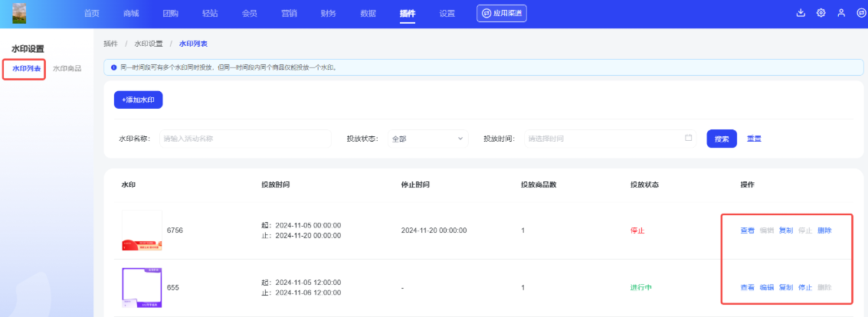Image resolution: width=868 pixels, height=317 pixels.
Task: Click 停止 for watermark 655
Action: tap(805, 288)
